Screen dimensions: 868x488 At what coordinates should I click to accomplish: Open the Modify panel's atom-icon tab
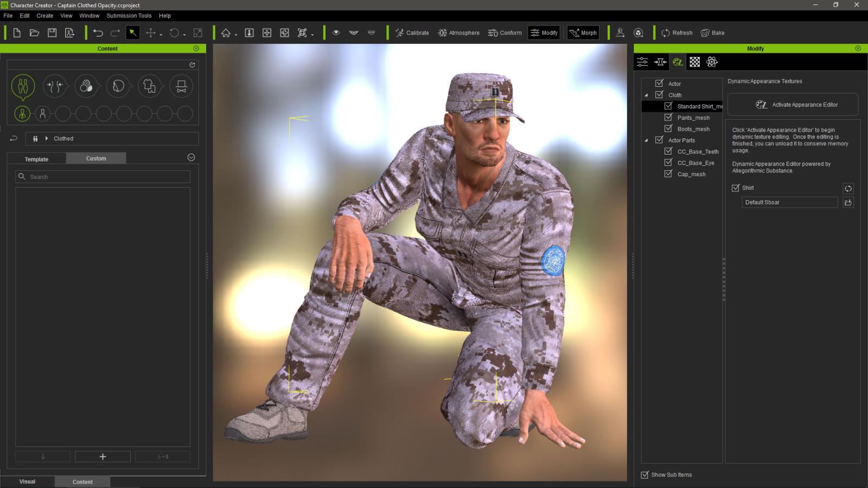coord(712,62)
